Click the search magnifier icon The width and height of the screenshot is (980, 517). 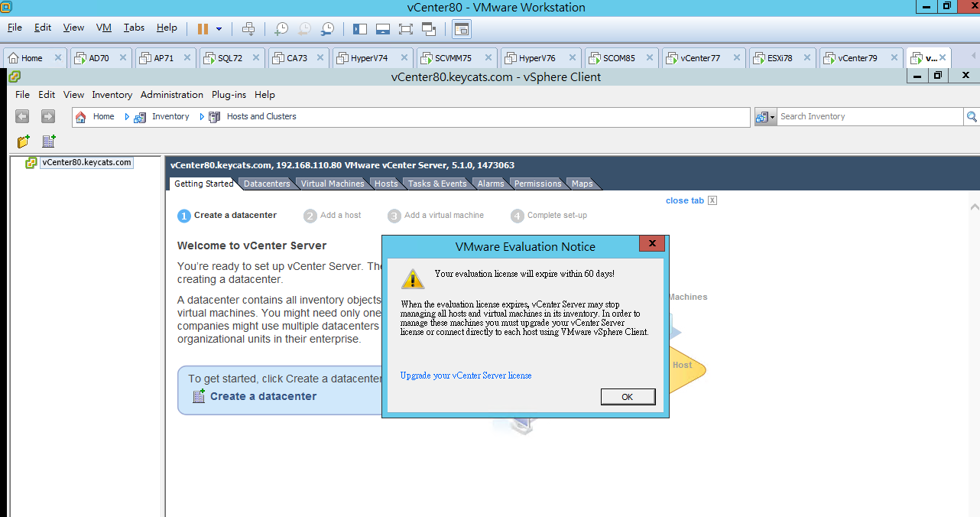point(972,116)
